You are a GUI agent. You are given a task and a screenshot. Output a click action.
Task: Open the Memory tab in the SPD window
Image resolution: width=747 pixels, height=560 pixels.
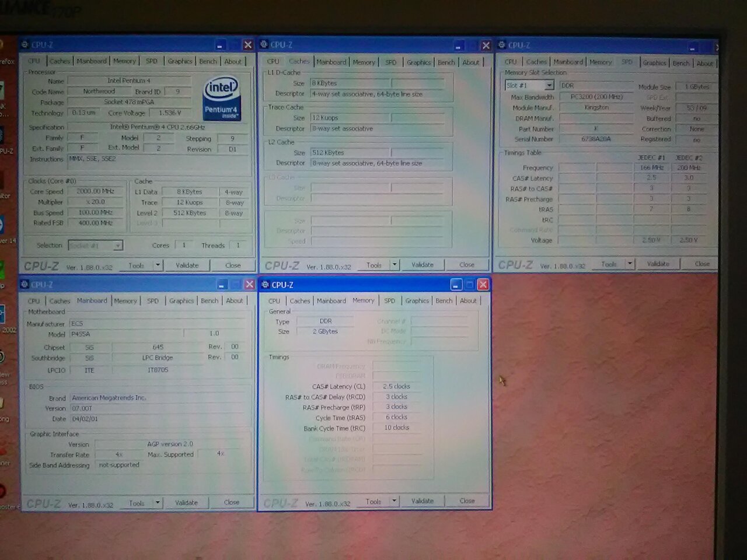coord(601,62)
